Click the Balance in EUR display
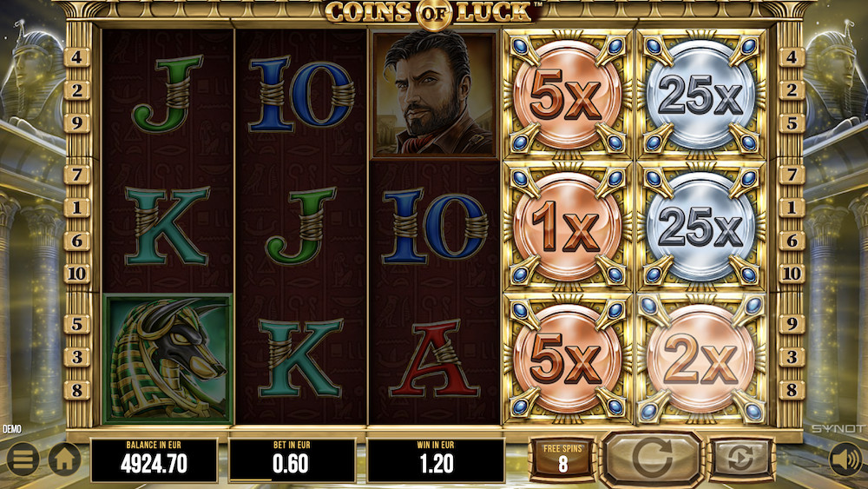 [x=154, y=459]
